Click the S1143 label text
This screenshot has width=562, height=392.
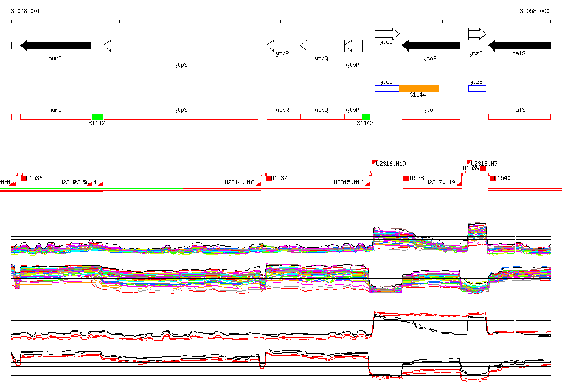point(365,123)
